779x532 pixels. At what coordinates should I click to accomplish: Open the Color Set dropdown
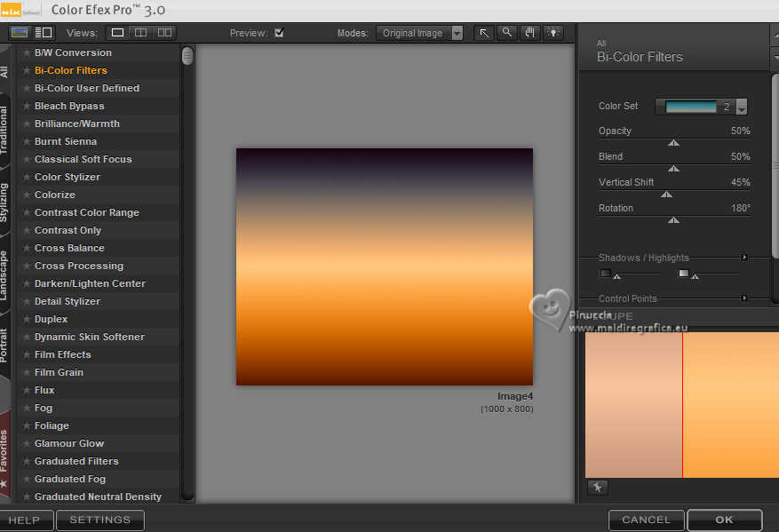click(742, 107)
